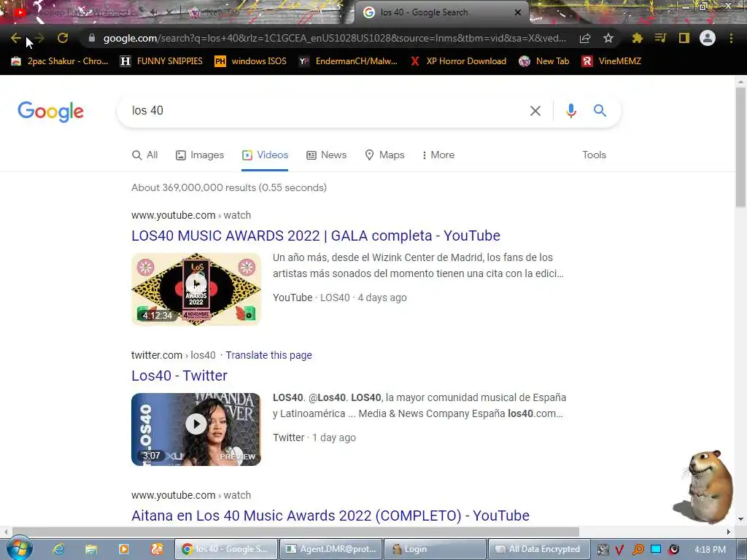Click the padlock site info icon
Viewport: 747px width, 560px height.
point(91,38)
